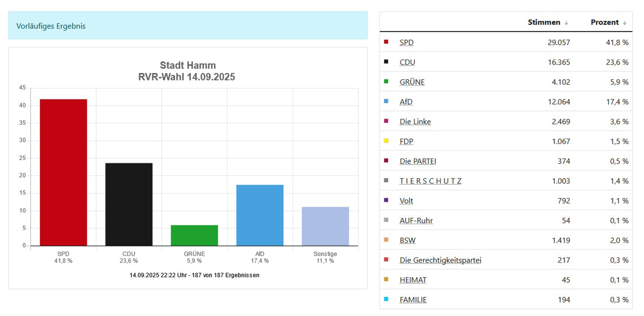Click the gray TIERSCHUTZ color square
Screen dimensions: 644x316
pos(386,180)
